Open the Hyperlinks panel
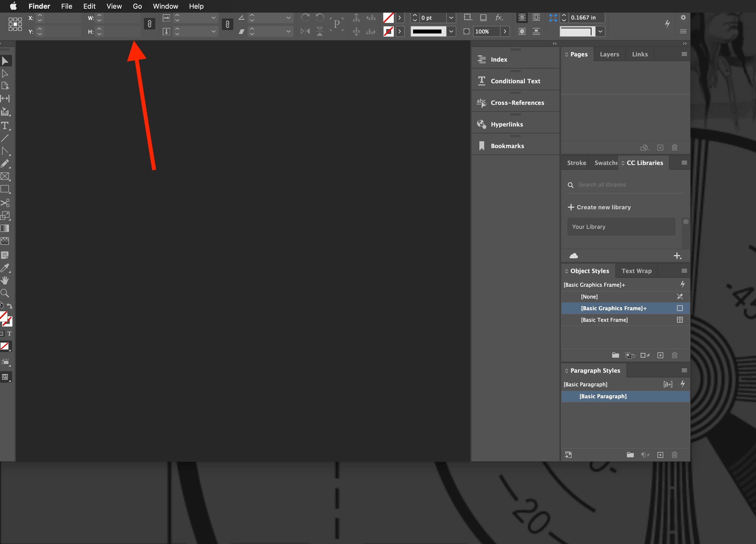 coord(506,124)
